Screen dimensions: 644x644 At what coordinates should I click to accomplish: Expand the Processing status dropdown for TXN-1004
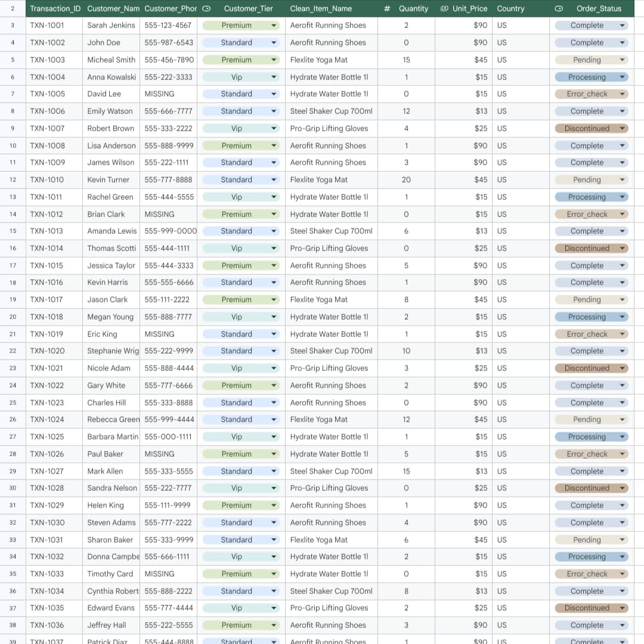(x=622, y=77)
